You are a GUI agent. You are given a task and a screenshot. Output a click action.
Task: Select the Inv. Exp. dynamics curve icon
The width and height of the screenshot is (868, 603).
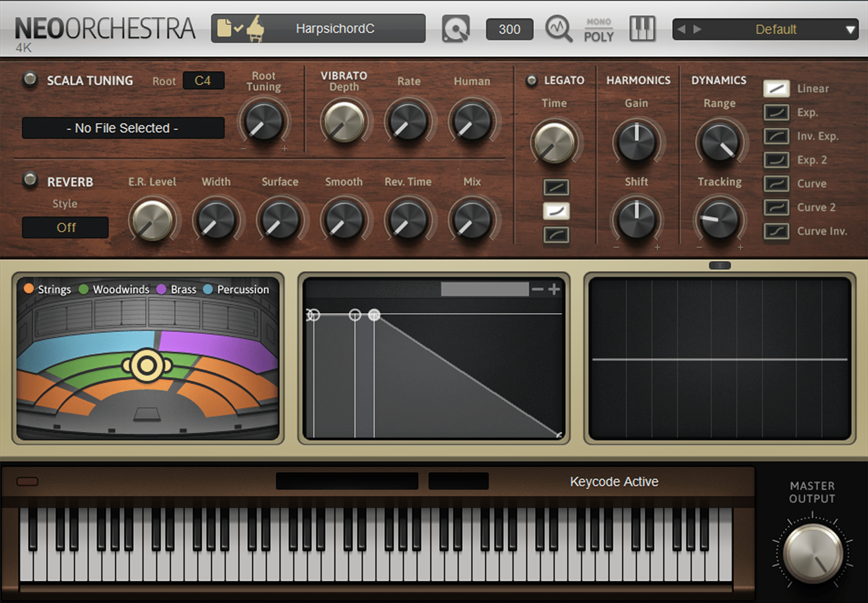(776, 136)
